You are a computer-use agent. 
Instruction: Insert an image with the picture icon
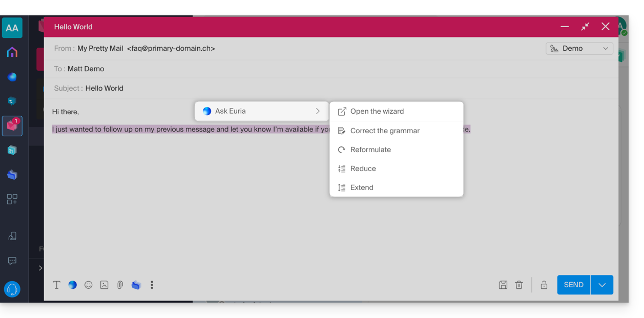pos(105,285)
